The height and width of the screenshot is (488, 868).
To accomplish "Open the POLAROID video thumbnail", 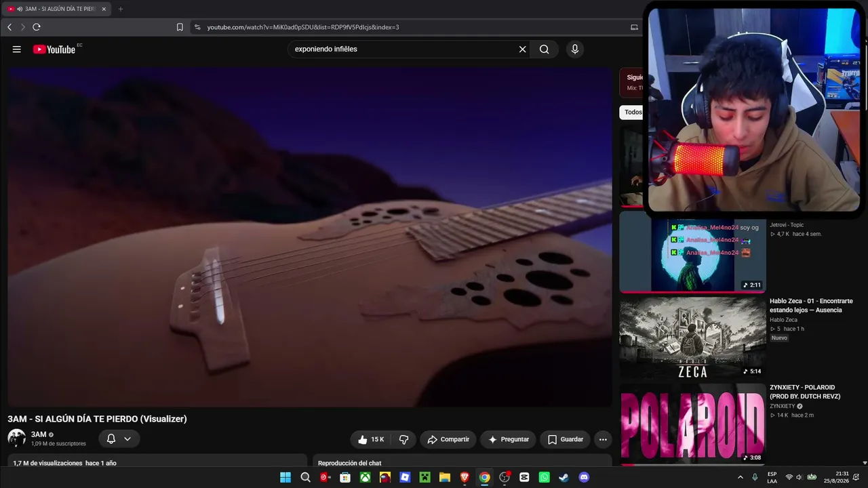I will point(692,424).
